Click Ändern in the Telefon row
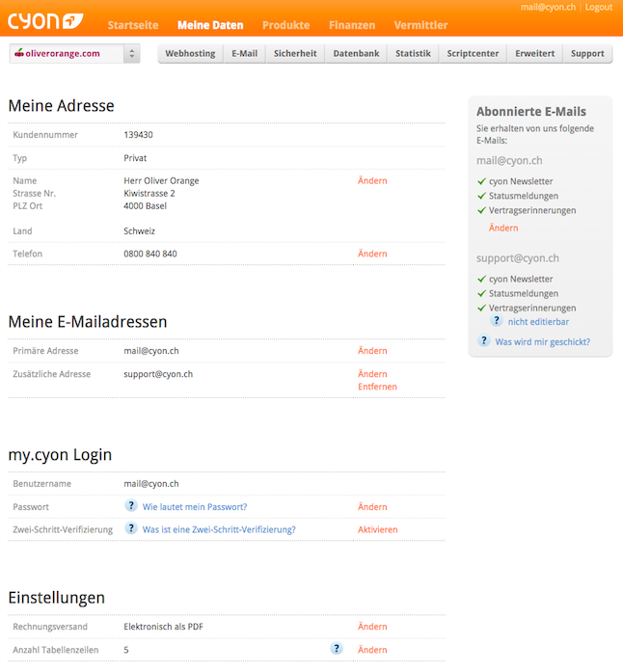Viewport: 623px width, 672px height. coord(372,254)
